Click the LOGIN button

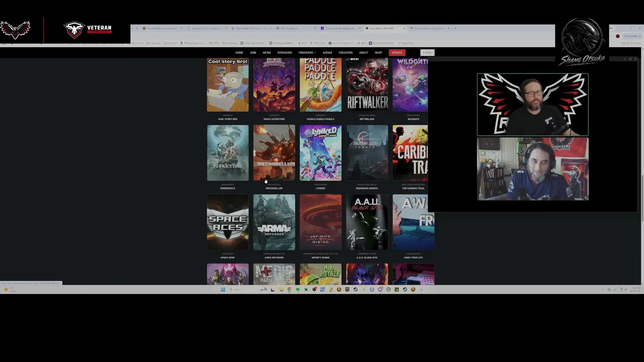click(427, 53)
